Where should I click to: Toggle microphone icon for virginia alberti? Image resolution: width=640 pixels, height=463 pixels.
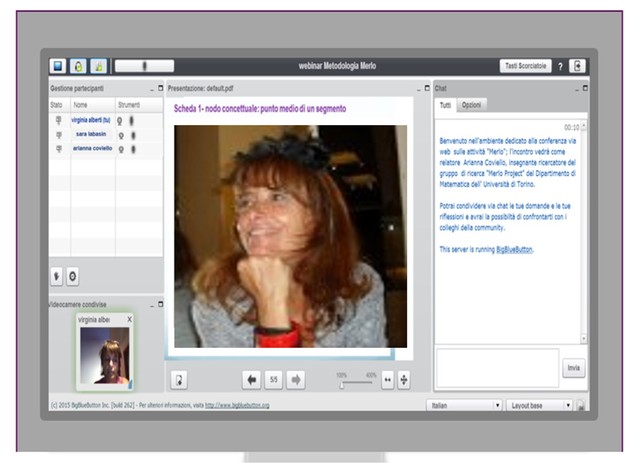tap(131, 121)
